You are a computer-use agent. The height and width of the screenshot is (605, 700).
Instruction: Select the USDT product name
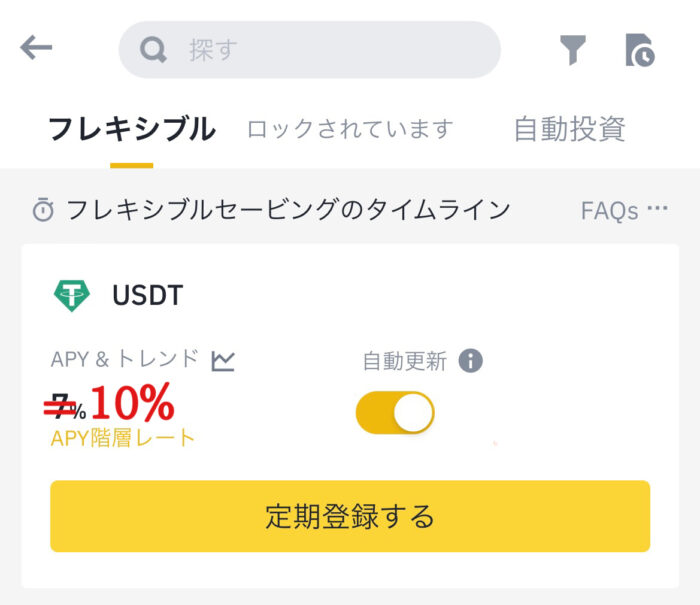(x=148, y=296)
